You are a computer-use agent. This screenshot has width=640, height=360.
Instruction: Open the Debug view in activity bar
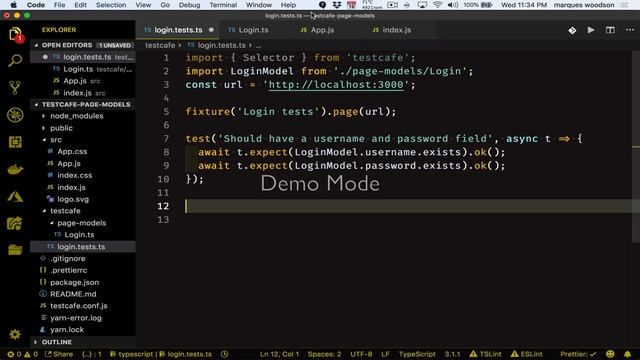point(15,115)
